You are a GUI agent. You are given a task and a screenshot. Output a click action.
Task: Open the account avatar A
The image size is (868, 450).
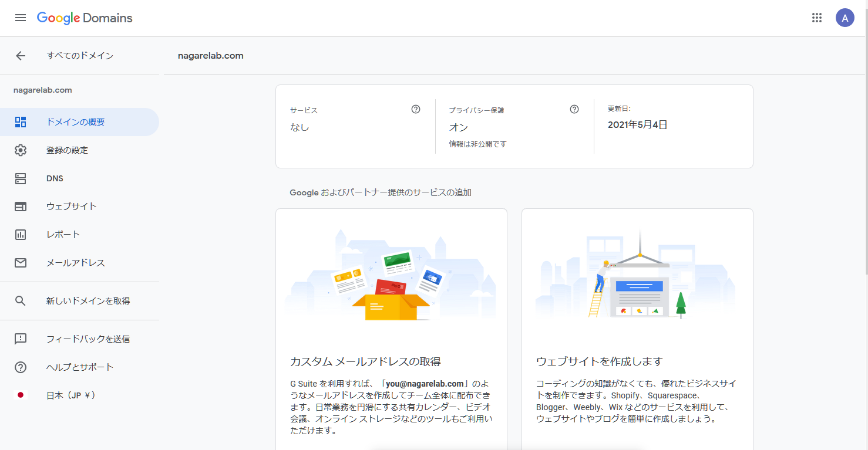tap(845, 18)
